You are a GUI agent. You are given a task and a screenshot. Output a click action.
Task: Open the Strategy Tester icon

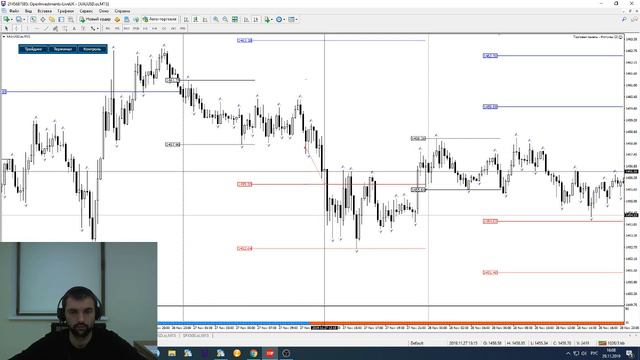click(71, 19)
